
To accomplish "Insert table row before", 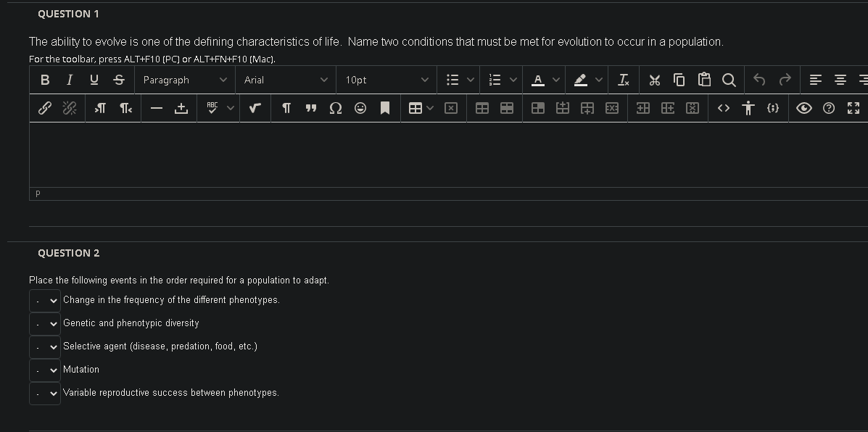I will (563, 109).
